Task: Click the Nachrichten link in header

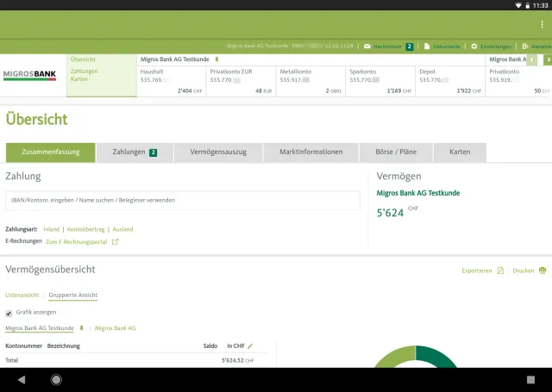Action: point(387,47)
